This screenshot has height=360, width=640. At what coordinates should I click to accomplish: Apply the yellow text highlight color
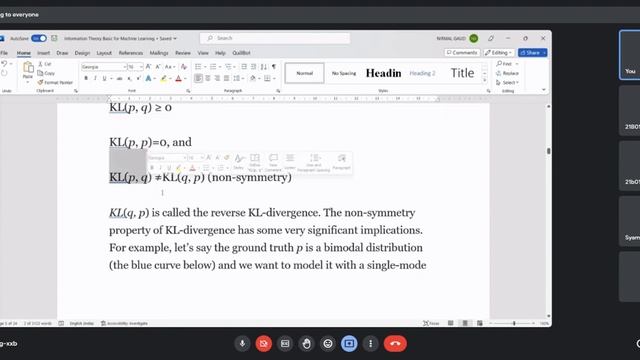[163, 78]
